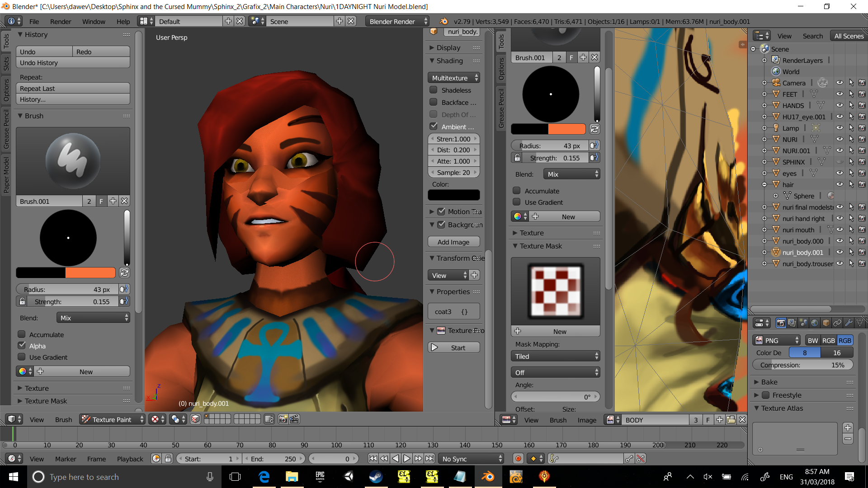Hide the Camera object with eye icon
Screen dimensions: 868x488
coord(840,83)
